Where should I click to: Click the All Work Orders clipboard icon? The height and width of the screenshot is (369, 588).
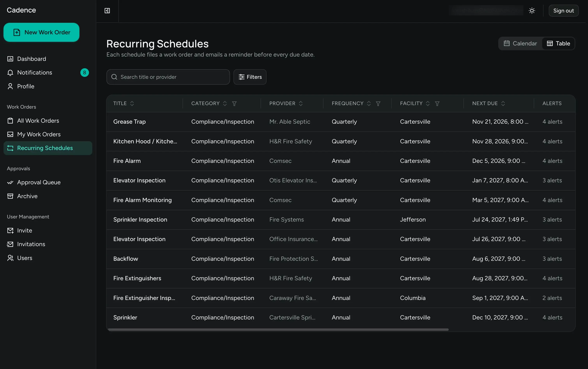(10, 121)
